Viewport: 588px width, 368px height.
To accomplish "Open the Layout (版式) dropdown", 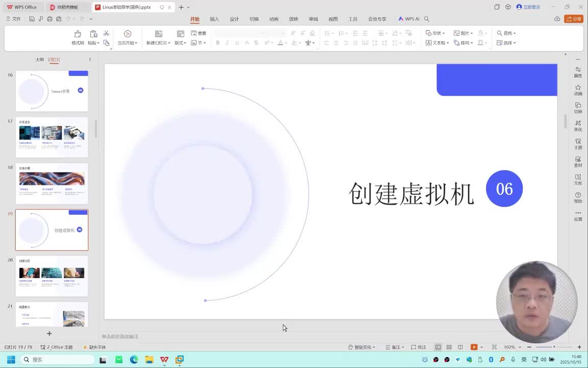I will pos(180,43).
